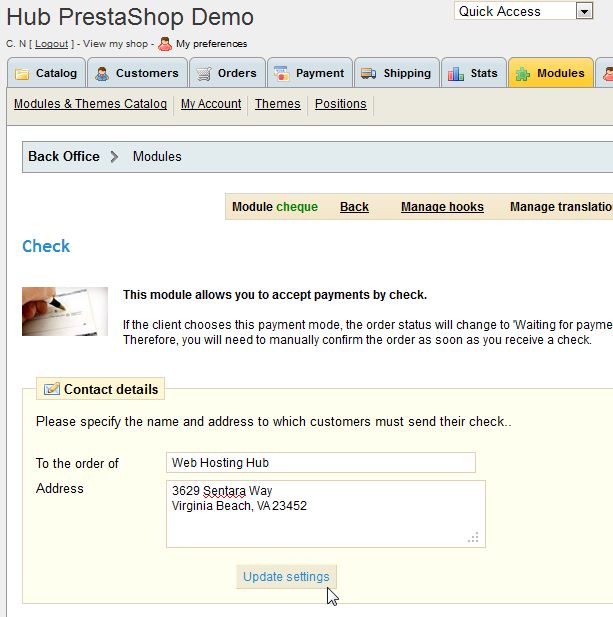Click the Modules tab puzzle piece icon
The width and height of the screenshot is (613, 617).
pos(523,73)
